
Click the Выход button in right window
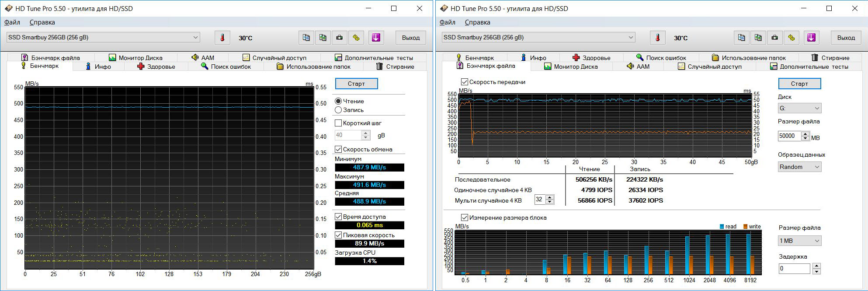pyautogui.click(x=846, y=38)
